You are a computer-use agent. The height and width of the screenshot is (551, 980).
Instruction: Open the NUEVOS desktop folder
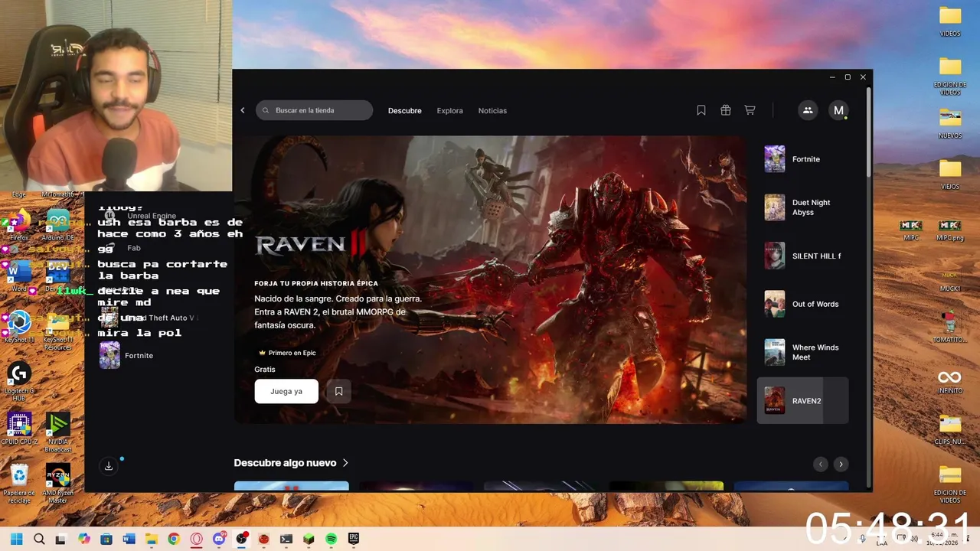[949, 122]
